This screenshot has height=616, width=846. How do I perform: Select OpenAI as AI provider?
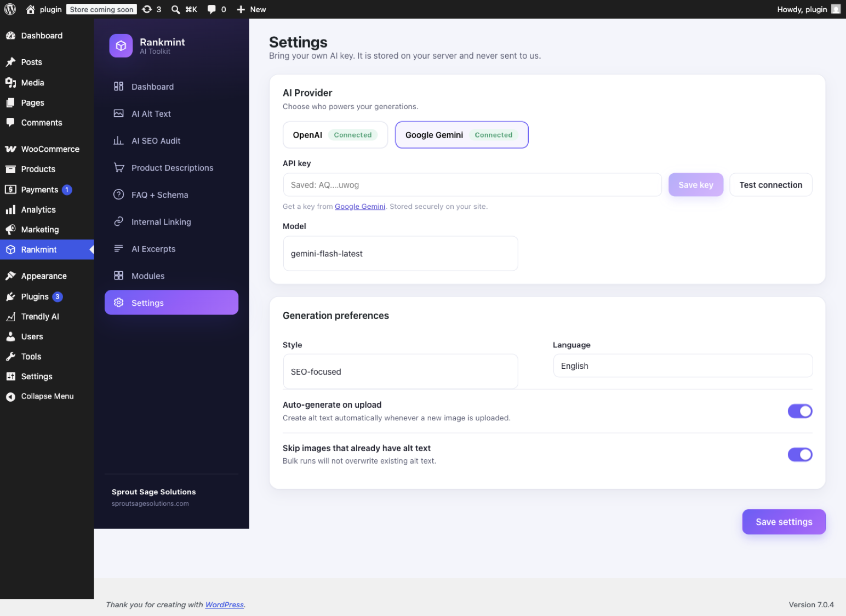click(x=335, y=135)
